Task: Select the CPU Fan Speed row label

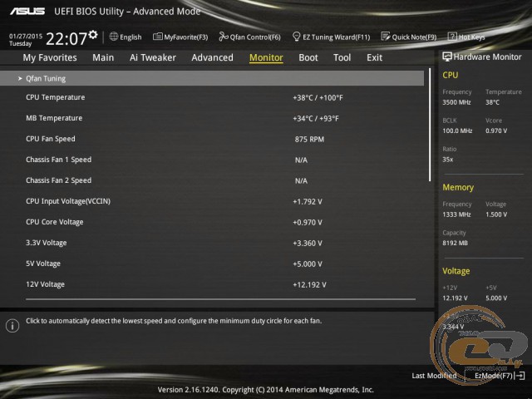Action: click(51, 139)
